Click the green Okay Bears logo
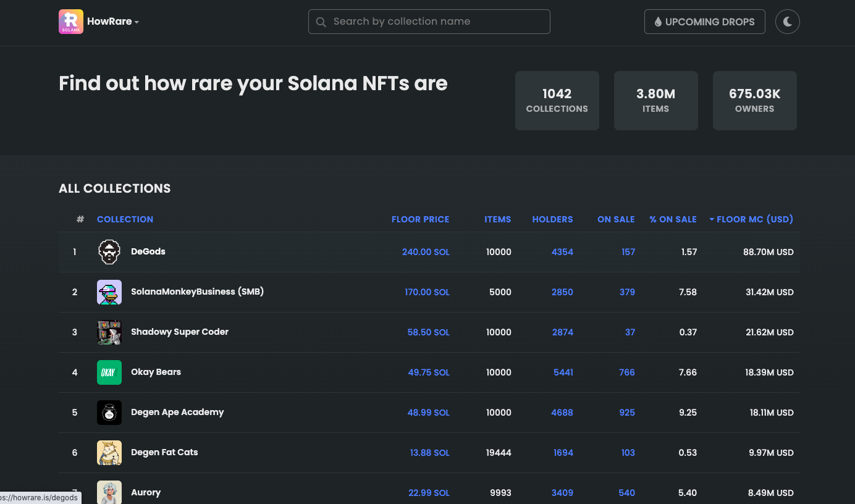The image size is (855, 504). click(x=109, y=372)
